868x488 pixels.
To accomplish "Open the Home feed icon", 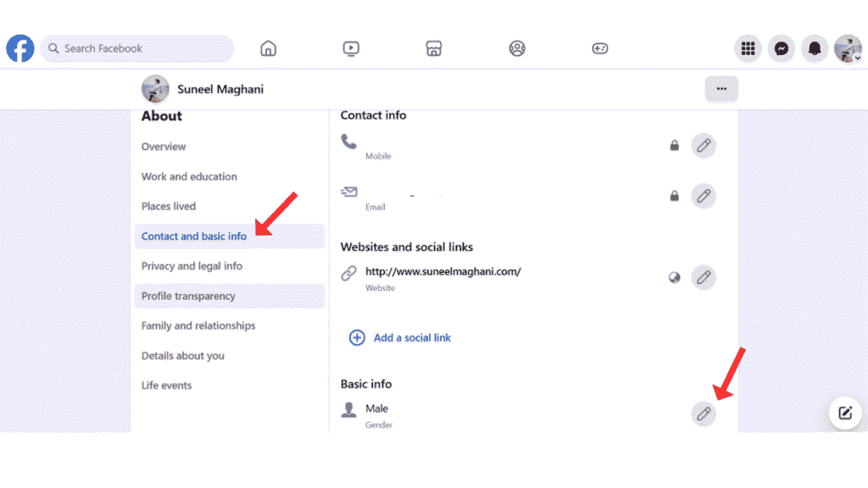I will coord(268,48).
